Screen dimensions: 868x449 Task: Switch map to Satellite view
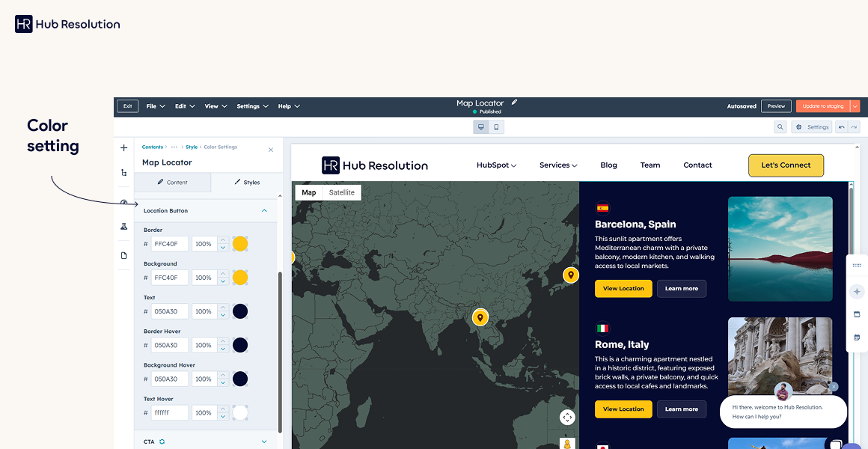(341, 192)
